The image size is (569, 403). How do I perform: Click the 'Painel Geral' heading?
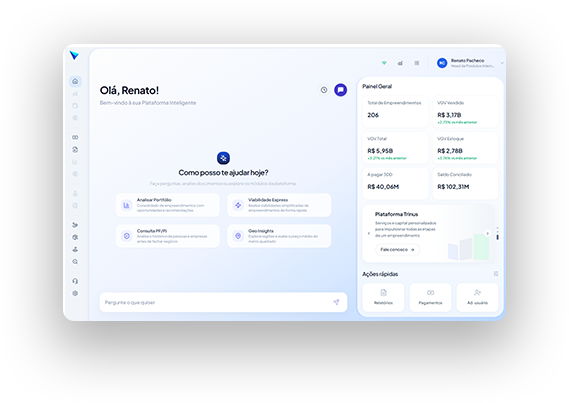[x=377, y=87]
